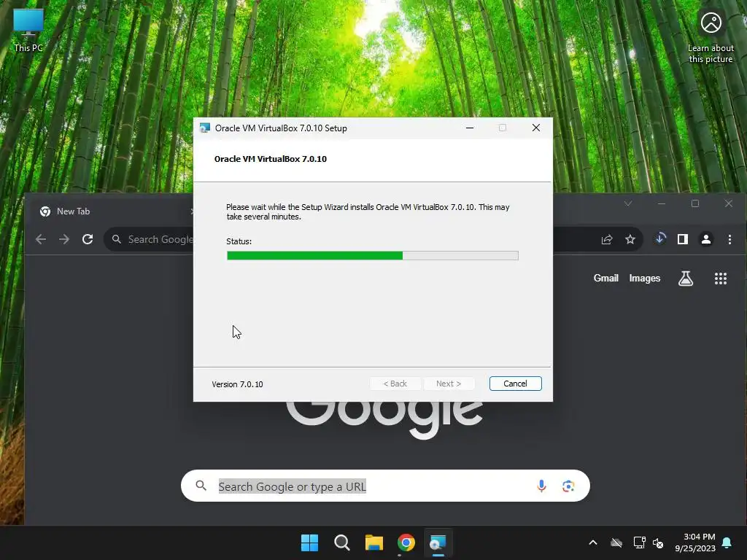
Task: Click the installation status progress bar
Action: [373, 256]
